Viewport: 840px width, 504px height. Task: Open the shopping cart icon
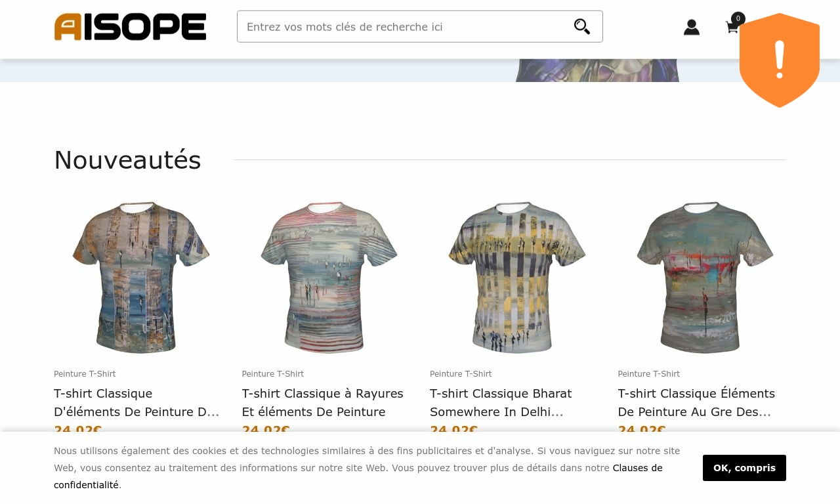(x=732, y=27)
